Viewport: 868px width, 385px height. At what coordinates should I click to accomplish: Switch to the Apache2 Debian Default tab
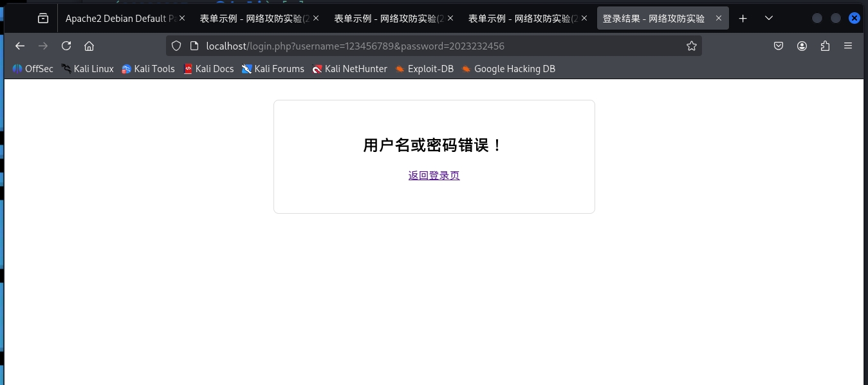pos(122,18)
